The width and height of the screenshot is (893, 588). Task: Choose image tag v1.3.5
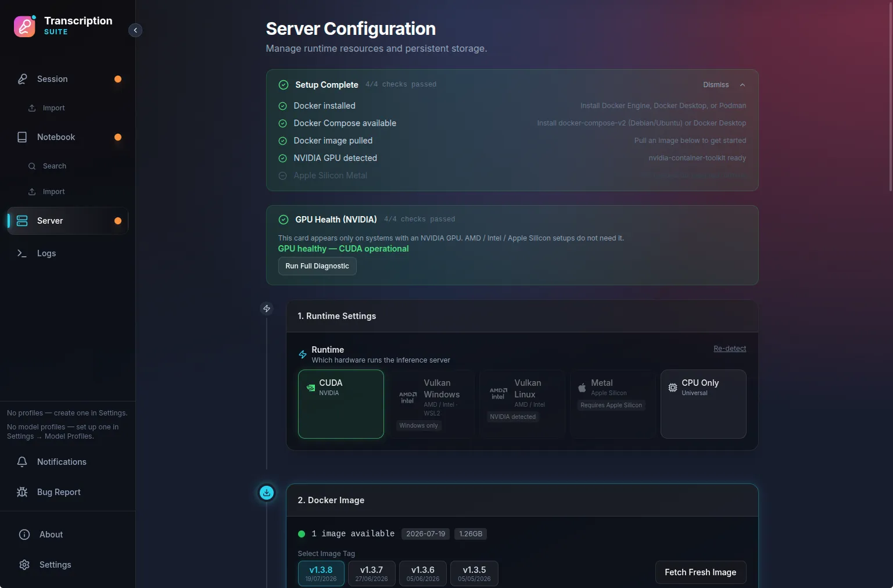coord(474,573)
